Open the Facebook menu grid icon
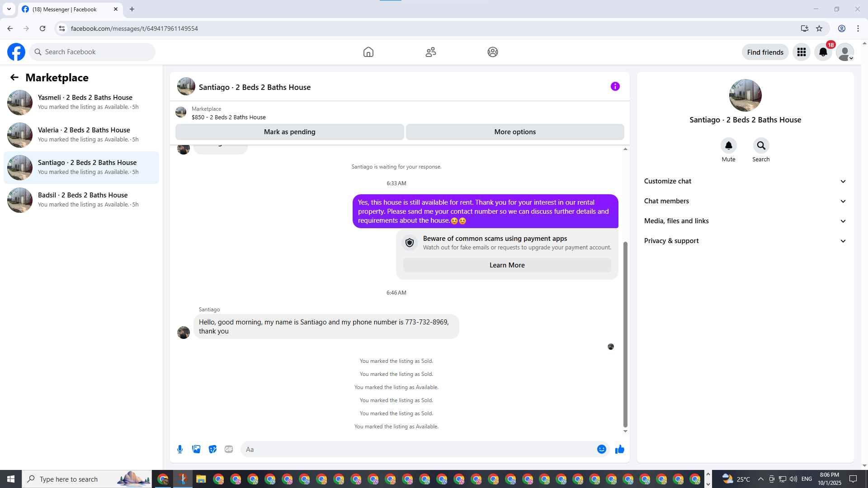Viewport: 868px width, 488px height. pos(802,52)
